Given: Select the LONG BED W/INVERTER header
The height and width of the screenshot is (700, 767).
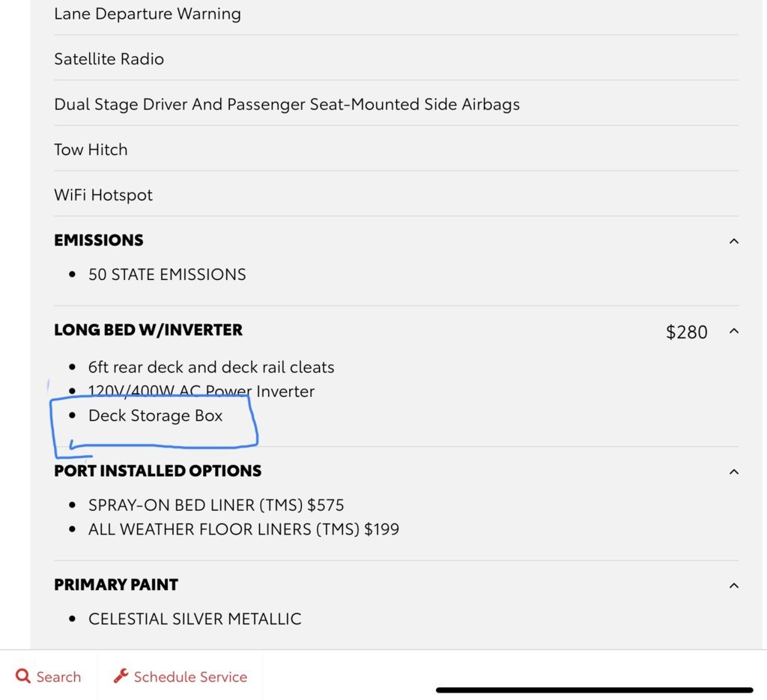Looking at the screenshot, I should [148, 330].
